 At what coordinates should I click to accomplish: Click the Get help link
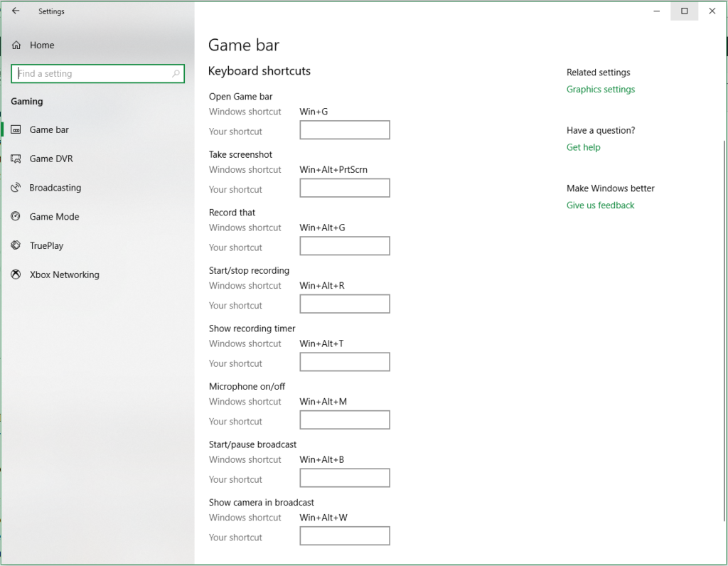click(x=583, y=147)
